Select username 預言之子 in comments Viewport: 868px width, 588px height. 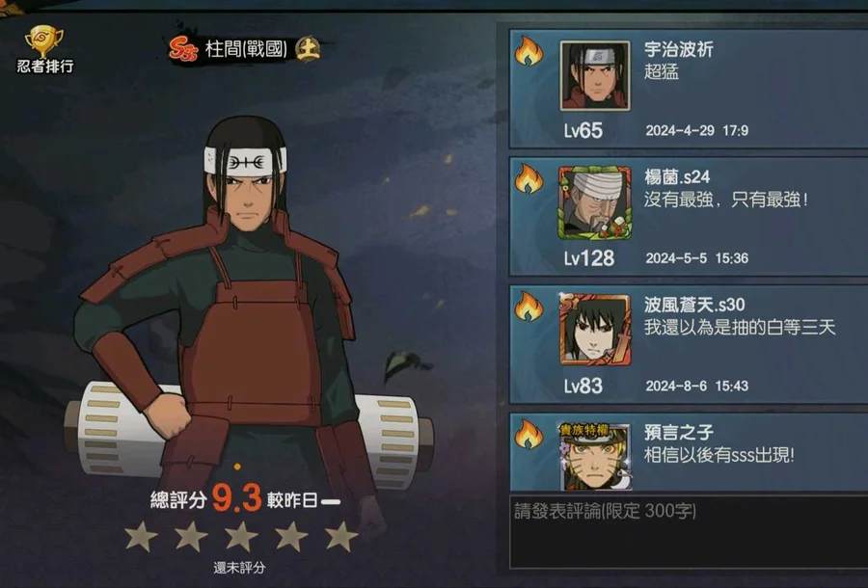tap(679, 432)
